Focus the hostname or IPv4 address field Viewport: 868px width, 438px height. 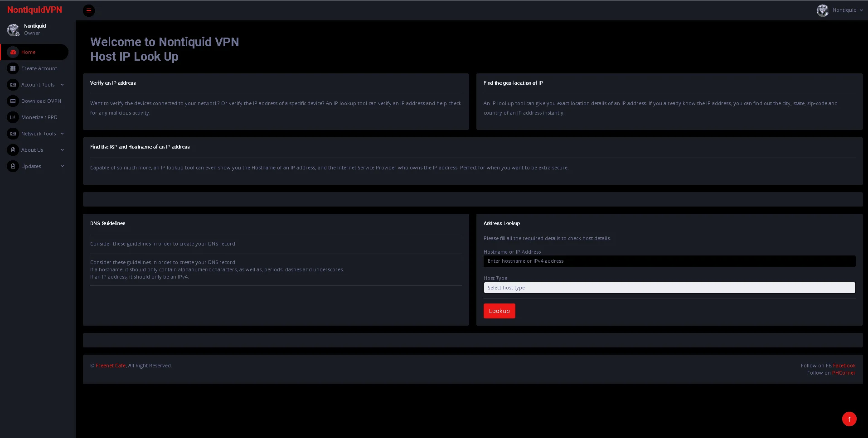coord(669,261)
